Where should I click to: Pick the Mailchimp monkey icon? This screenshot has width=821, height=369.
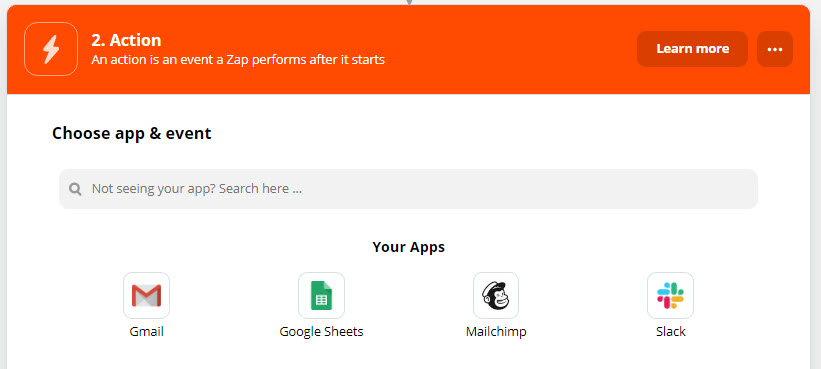(496, 295)
